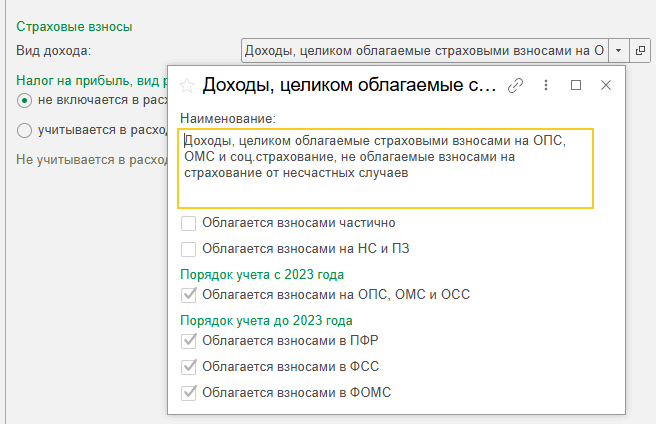Add popup form to favorites star

pos(187,85)
